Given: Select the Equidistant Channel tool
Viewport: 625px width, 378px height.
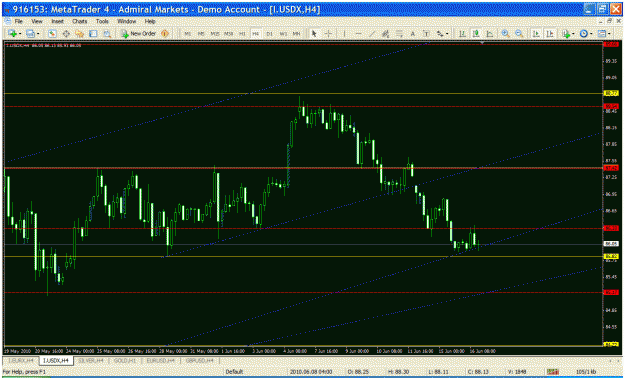Looking at the screenshot, I should [385, 34].
